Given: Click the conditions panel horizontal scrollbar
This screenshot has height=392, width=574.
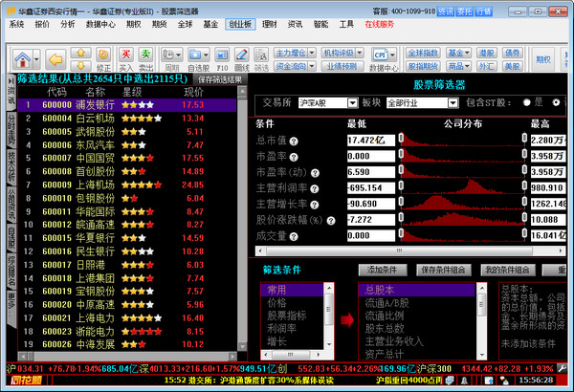Looking at the screenshot, I should click(x=409, y=250).
